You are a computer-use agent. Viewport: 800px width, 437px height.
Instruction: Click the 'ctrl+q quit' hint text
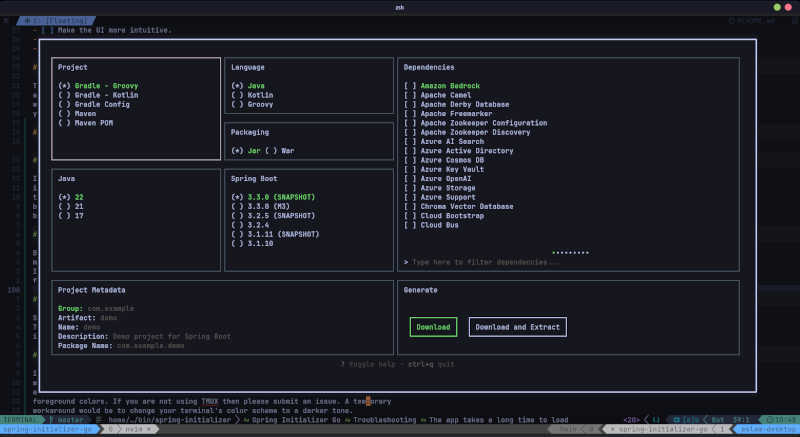[431, 364]
